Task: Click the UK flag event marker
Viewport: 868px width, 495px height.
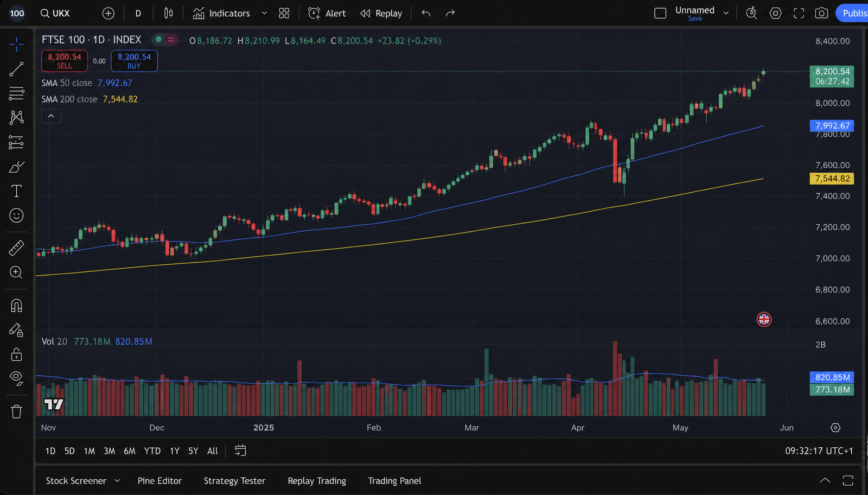Action: tap(764, 319)
